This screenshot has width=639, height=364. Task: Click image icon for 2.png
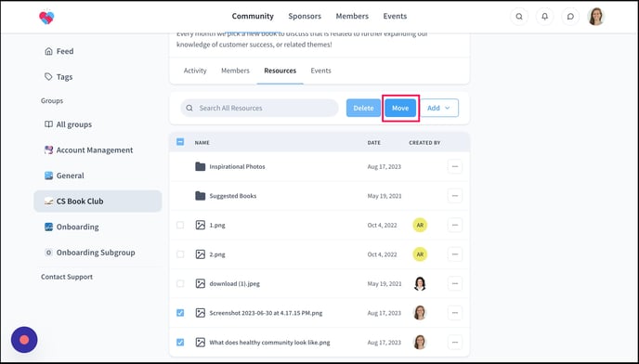[200, 254]
